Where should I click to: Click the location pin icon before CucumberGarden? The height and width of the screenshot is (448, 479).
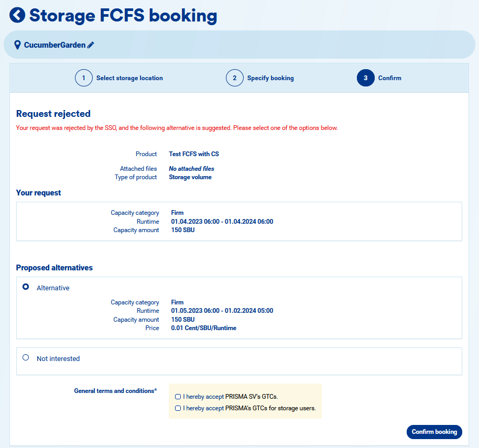tap(17, 46)
